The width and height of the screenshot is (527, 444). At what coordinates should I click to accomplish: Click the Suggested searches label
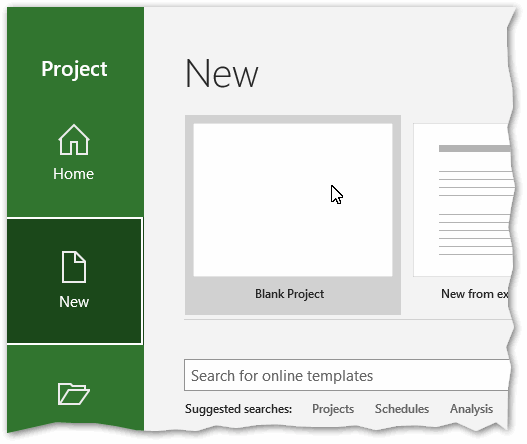tap(238, 409)
